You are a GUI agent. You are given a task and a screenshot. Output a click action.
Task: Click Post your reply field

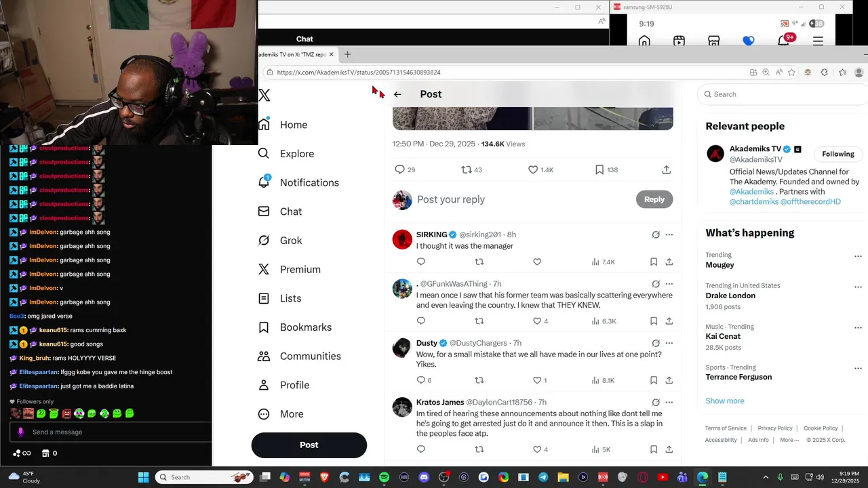(451, 199)
